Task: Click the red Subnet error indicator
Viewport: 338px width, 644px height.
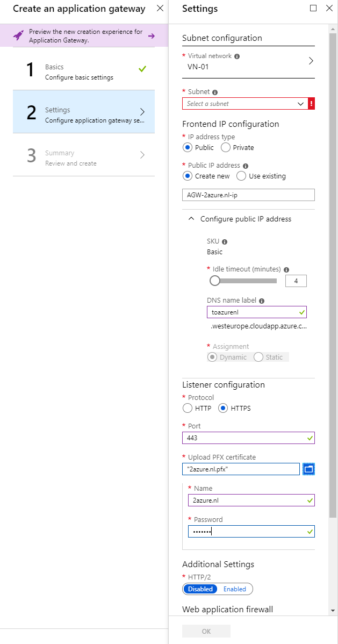Action: pyautogui.click(x=311, y=104)
